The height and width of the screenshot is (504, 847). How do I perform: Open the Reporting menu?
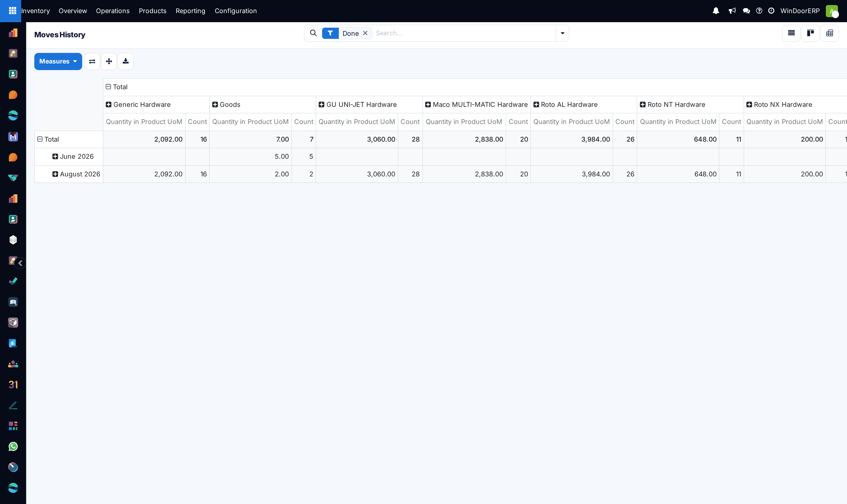click(190, 11)
